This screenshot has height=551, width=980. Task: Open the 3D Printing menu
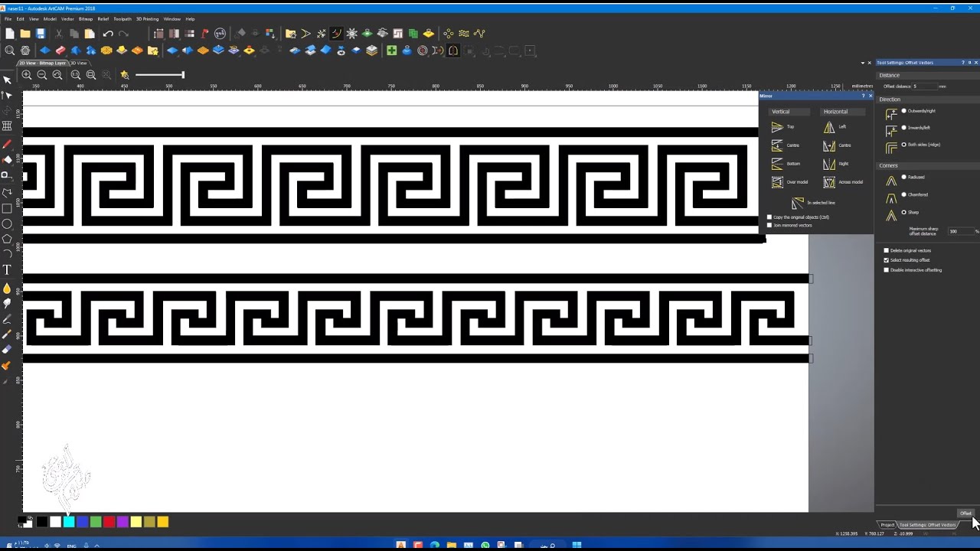[148, 18]
